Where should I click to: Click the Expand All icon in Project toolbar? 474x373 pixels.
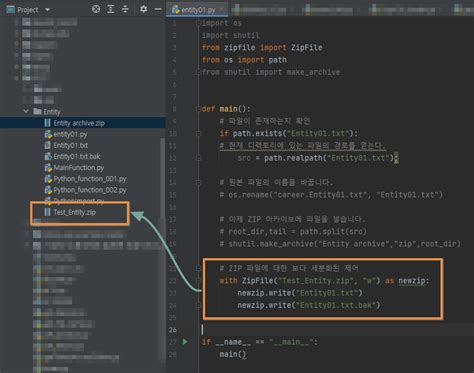click(x=111, y=9)
